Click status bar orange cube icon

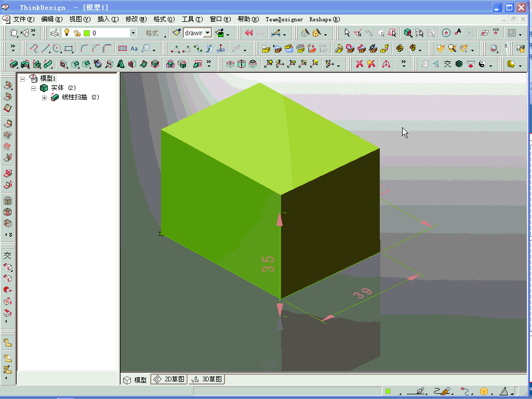tap(484, 391)
